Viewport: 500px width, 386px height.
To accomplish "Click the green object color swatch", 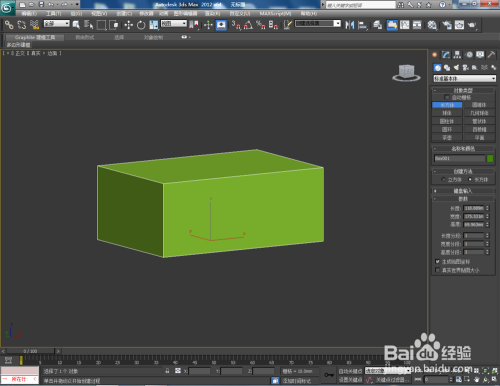I will click(490, 159).
